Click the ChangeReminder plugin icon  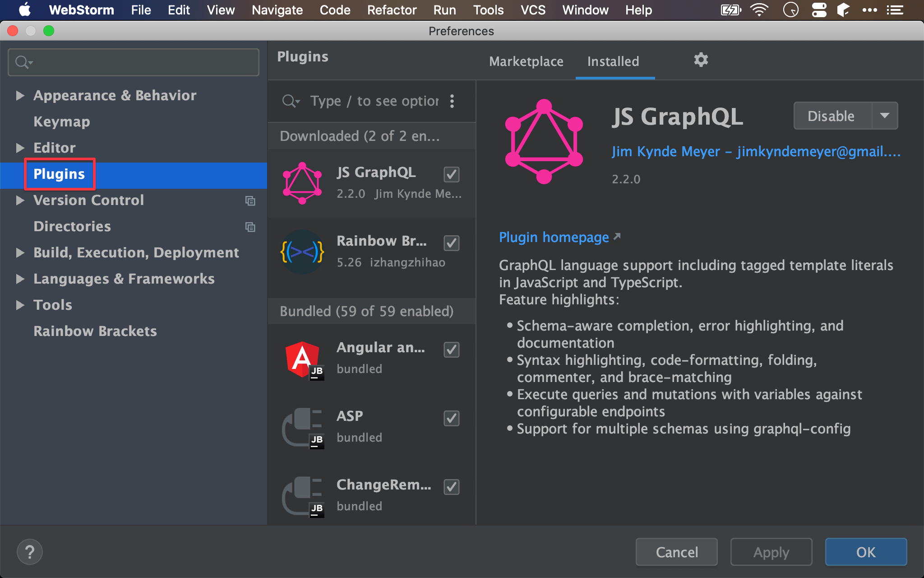[x=303, y=497]
